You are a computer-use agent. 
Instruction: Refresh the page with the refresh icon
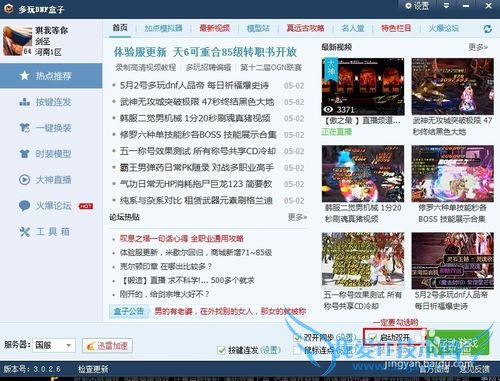click(488, 29)
